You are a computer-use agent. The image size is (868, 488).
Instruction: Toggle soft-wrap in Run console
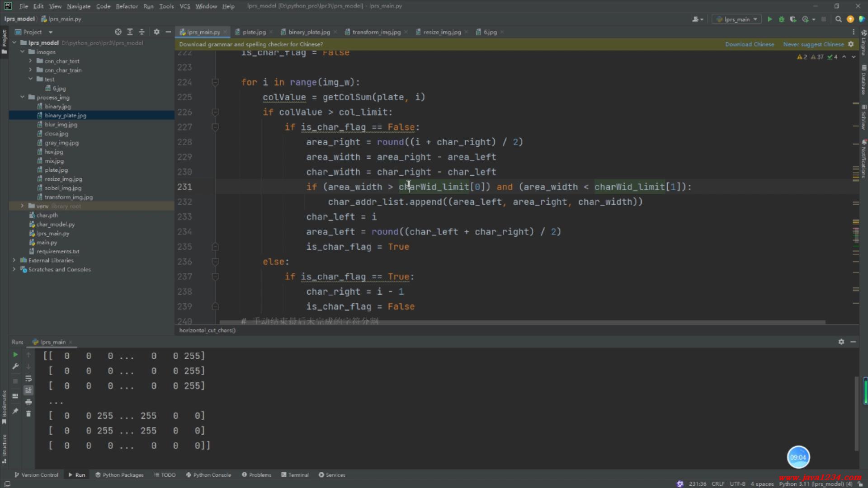28,379
